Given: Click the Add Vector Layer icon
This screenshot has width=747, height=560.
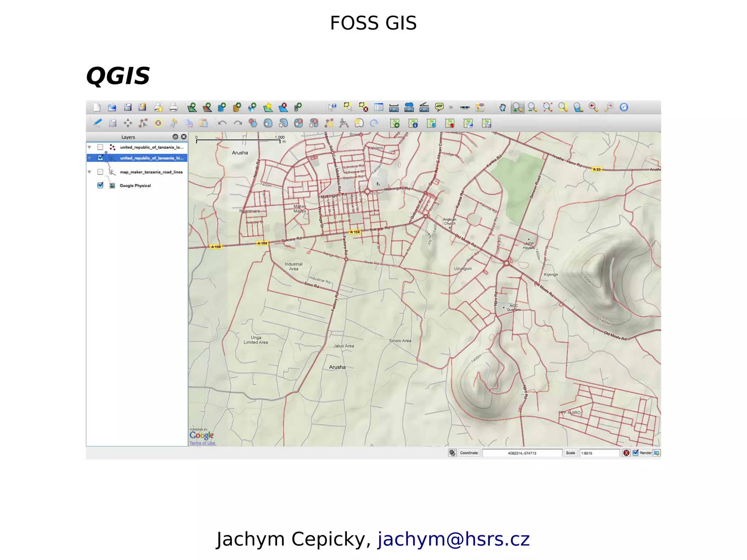Looking at the screenshot, I should [x=192, y=108].
